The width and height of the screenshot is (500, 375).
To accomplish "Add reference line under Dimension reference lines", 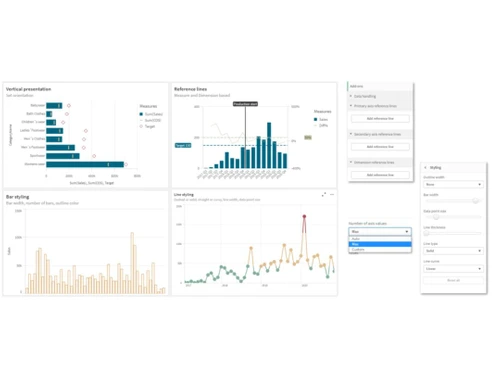I will pyautogui.click(x=380, y=175).
